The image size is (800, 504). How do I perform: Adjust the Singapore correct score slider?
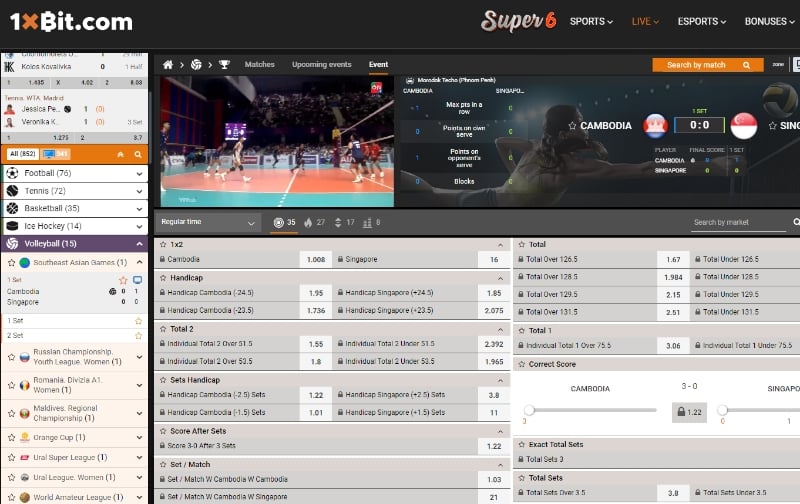[722, 410]
